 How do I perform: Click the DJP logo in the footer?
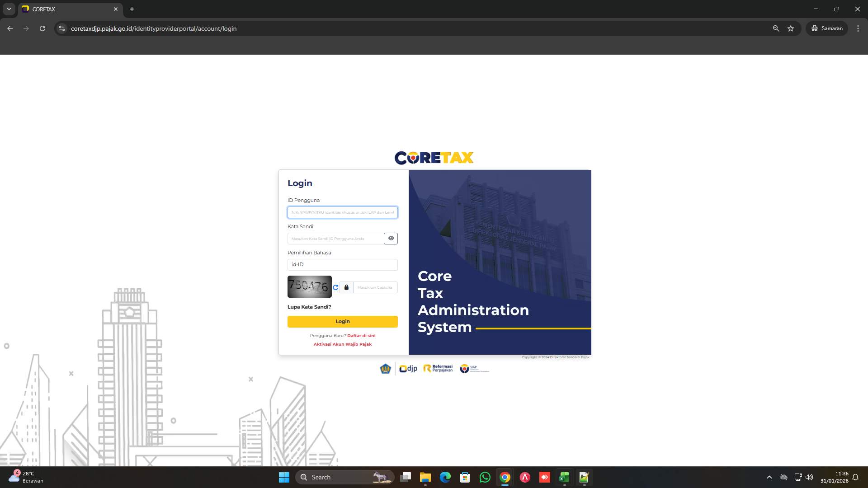(x=408, y=369)
